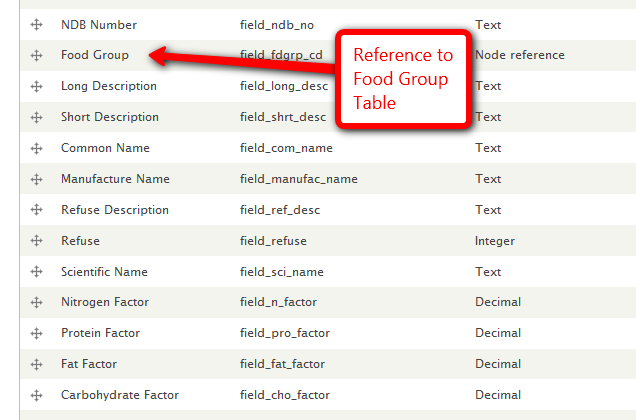Click the drag handle beside NDB Number
Screen dimensions: 636x420
click(x=37, y=24)
